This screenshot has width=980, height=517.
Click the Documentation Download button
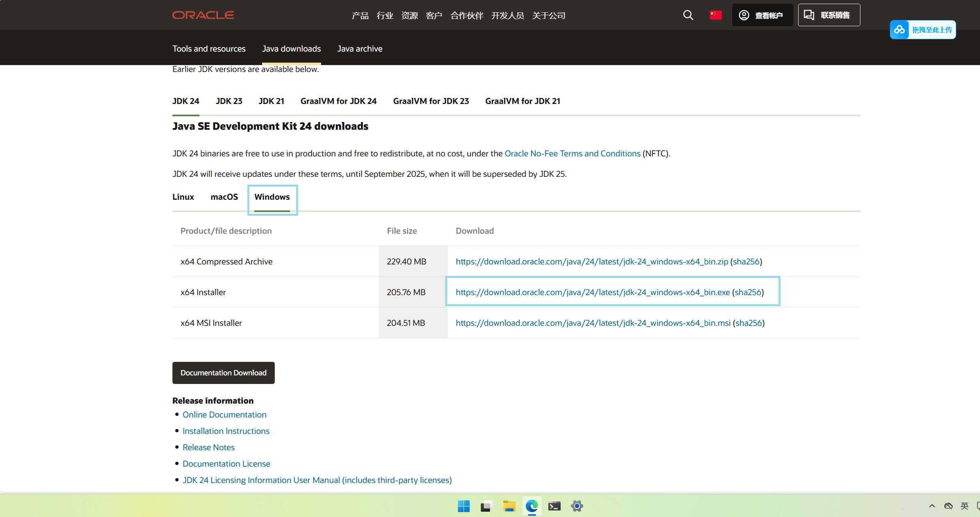(x=223, y=373)
